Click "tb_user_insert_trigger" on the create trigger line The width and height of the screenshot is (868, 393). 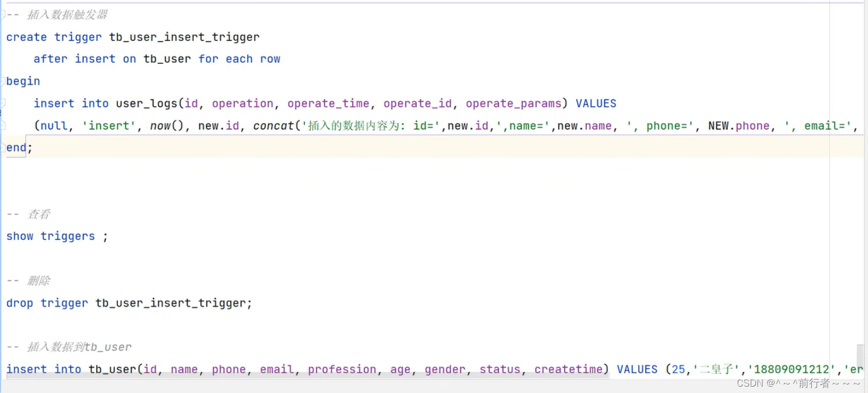(x=184, y=37)
